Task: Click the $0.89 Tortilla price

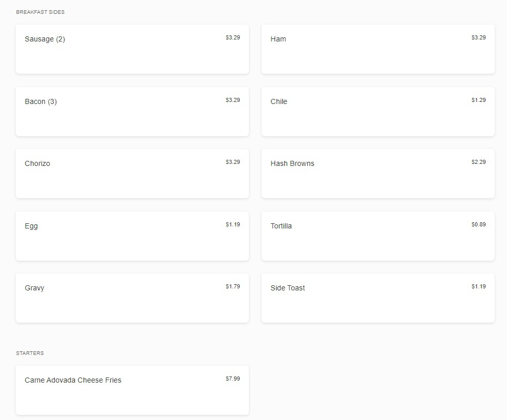Action: 478,224
